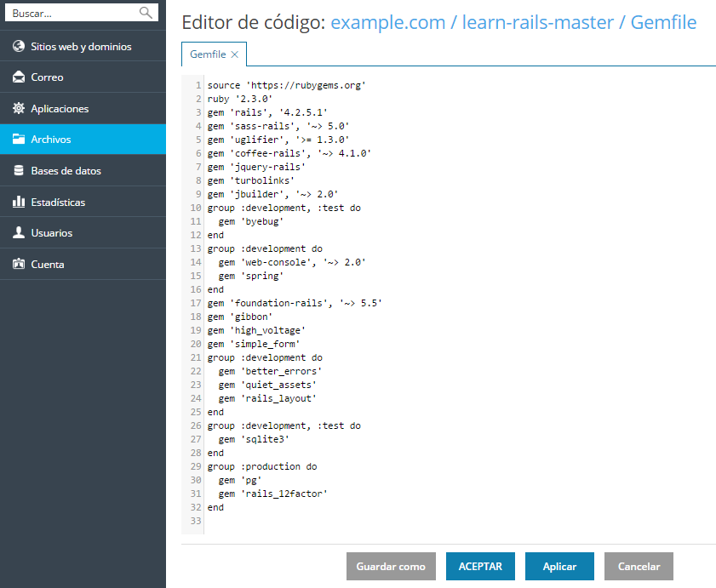Viewport: 716px width, 588px height.
Task: Open Estadísticas in the sidebar
Action: click(x=83, y=202)
